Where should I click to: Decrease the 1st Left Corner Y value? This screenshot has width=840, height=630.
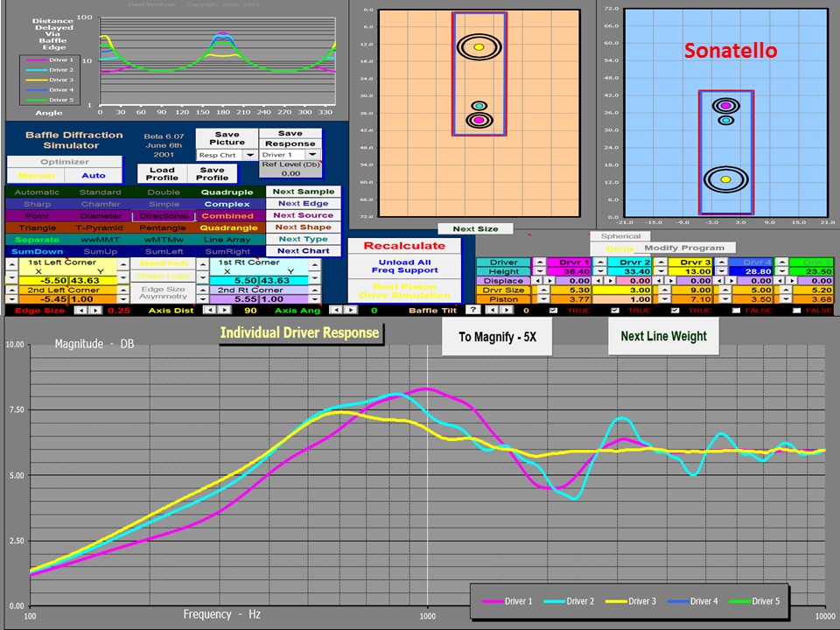pos(123,278)
